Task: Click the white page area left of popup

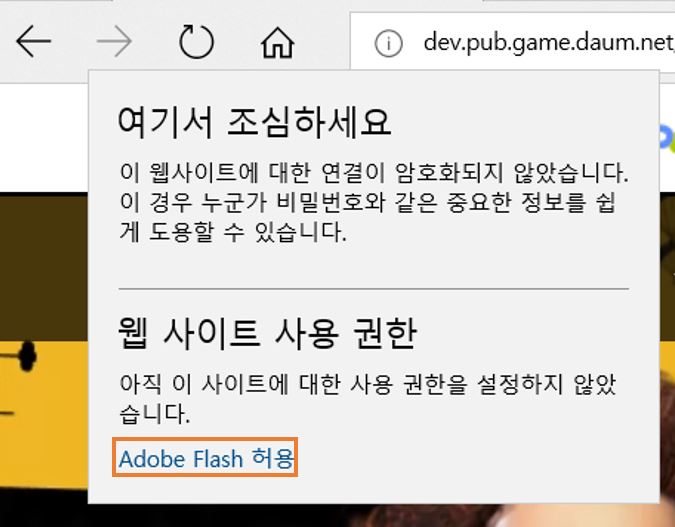Action: (x=43, y=138)
